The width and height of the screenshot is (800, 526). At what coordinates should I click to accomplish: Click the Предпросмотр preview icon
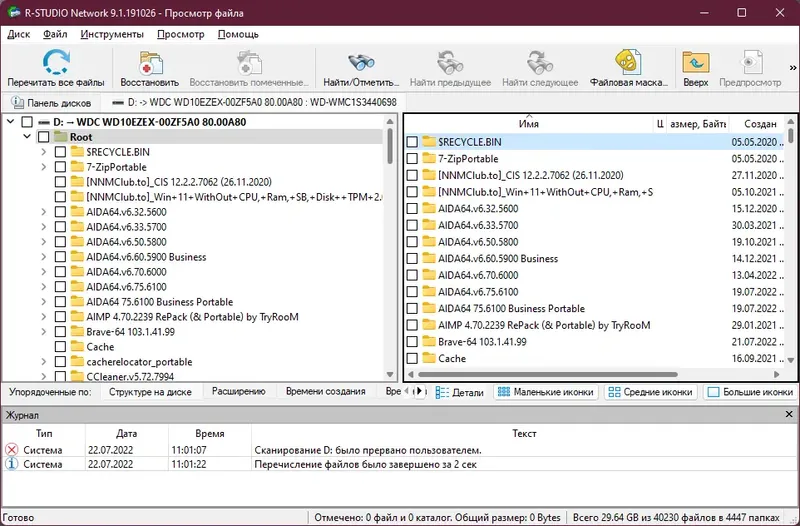[x=750, y=63]
